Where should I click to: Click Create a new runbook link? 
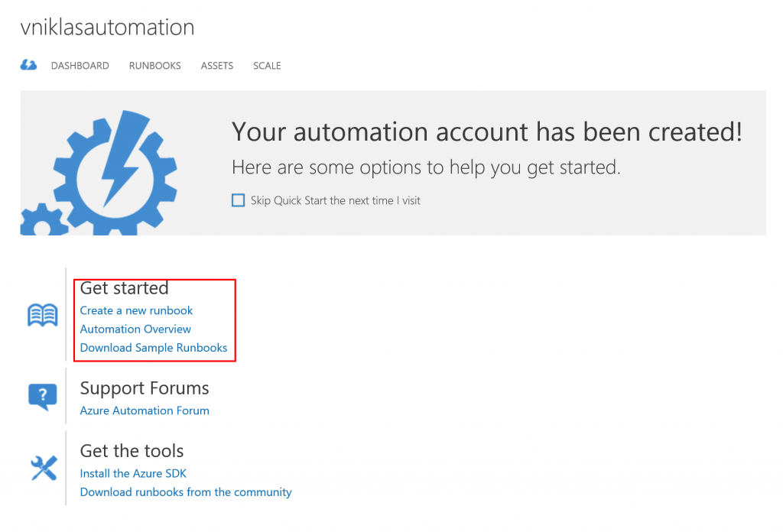(136, 310)
